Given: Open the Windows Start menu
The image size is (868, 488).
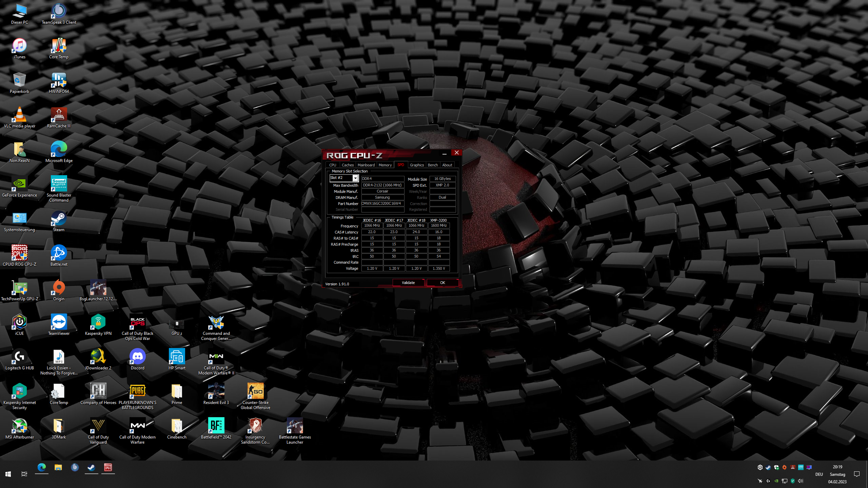Looking at the screenshot, I should (x=8, y=474).
